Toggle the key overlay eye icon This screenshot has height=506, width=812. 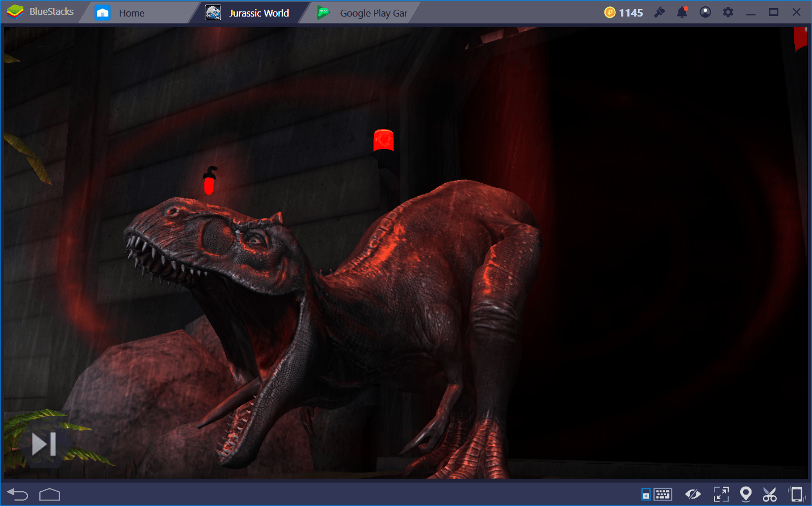(x=693, y=494)
